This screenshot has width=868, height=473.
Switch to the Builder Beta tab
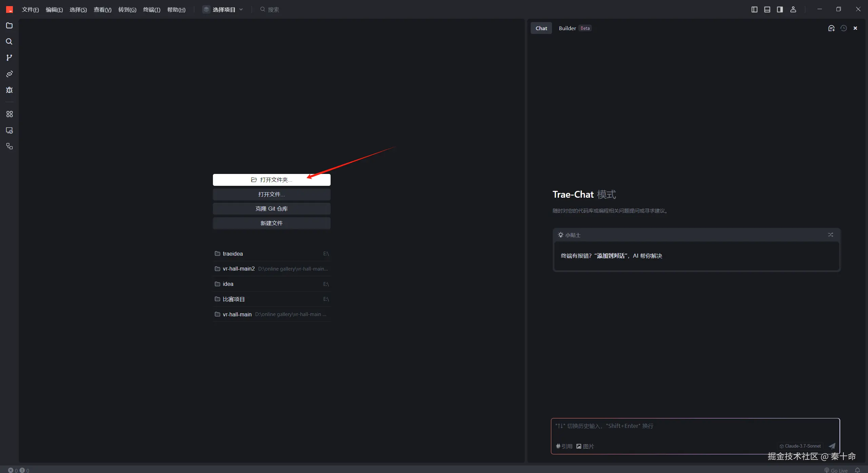click(574, 28)
